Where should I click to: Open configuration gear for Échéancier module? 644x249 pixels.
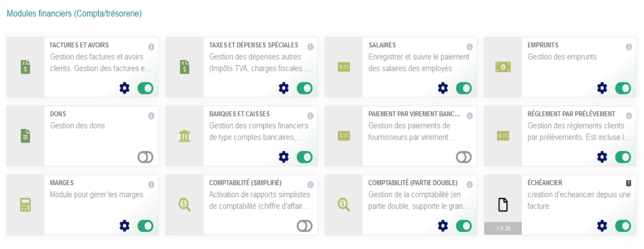tap(602, 226)
